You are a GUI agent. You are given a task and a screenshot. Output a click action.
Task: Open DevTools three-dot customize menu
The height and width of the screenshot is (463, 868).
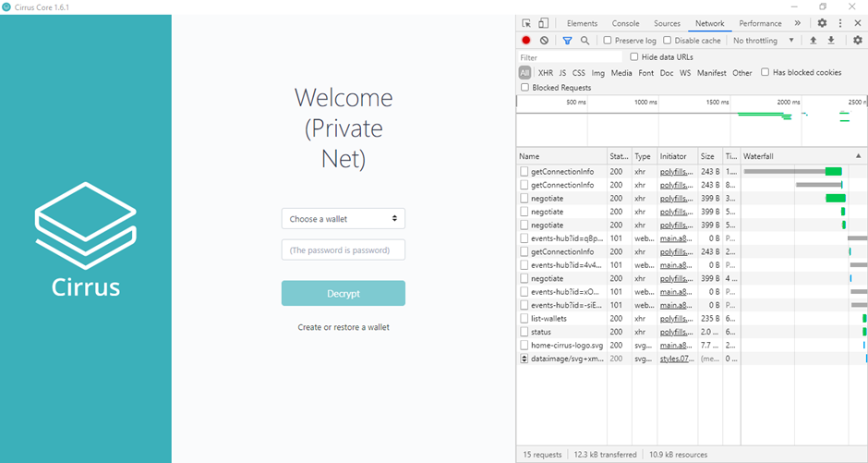click(839, 23)
